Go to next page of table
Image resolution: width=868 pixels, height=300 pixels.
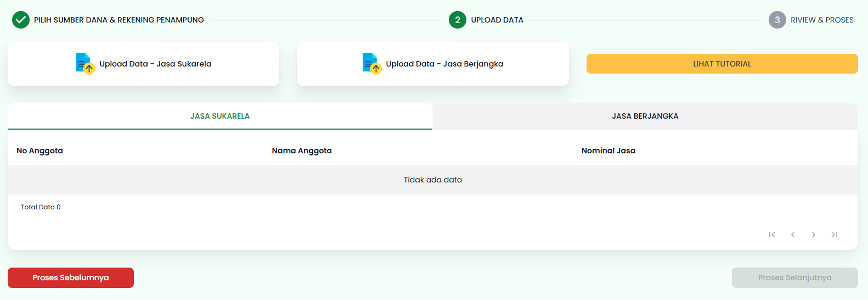click(x=814, y=235)
